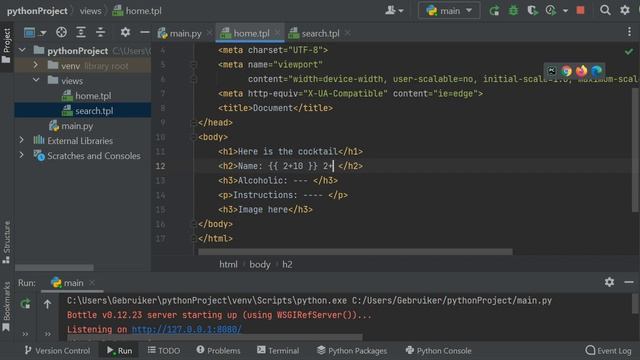Click the up arrow in Run panel
The width and height of the screenshot is (640, 360).
(x=47, y=304)
